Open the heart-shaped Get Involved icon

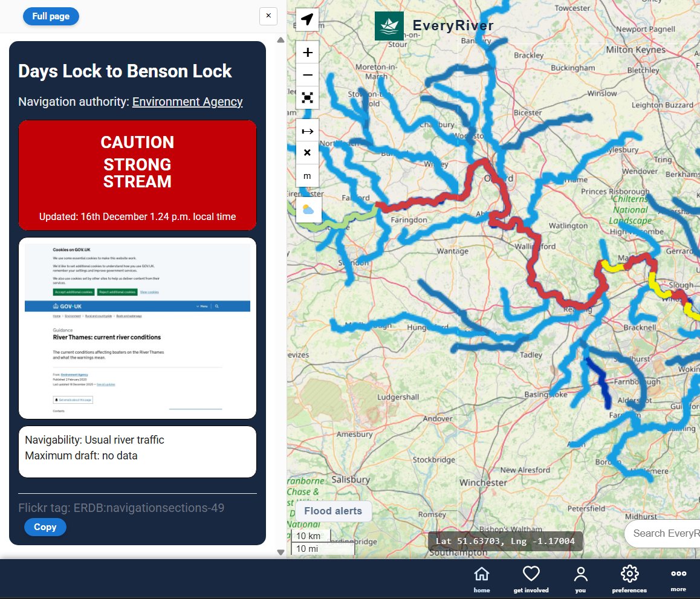(x=531, y=578)
